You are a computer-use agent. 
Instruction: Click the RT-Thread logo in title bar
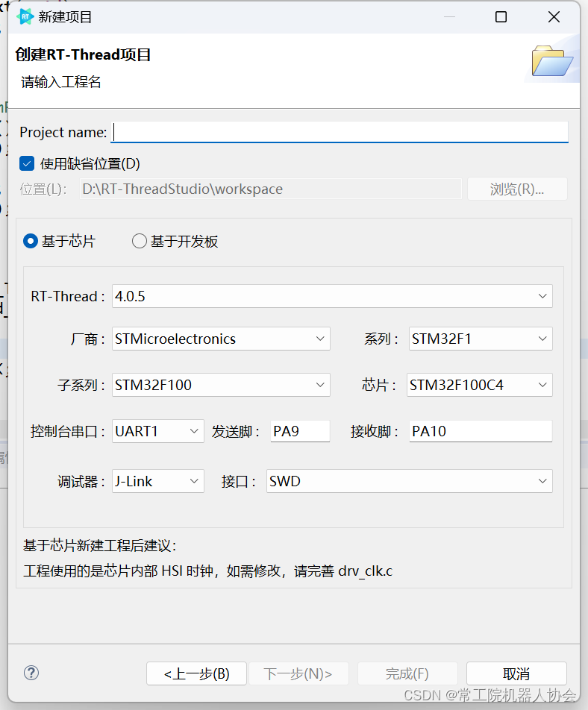pyautogui.click(x=25, y=16)
